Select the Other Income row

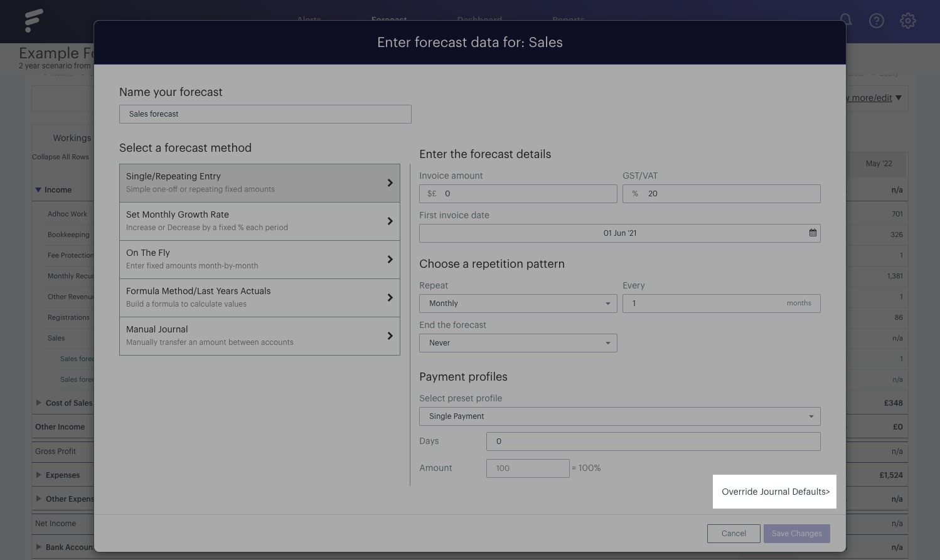point(60,427)
